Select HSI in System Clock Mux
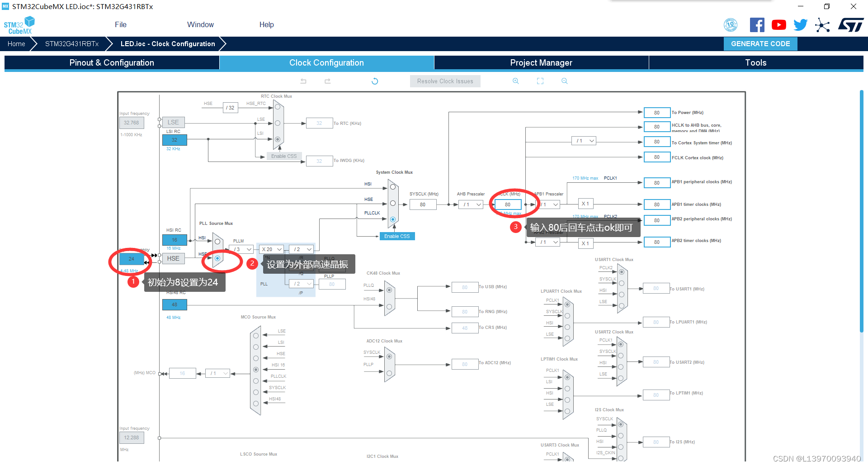This screenshot has height=466, width=868. click(x=393, y=187)
